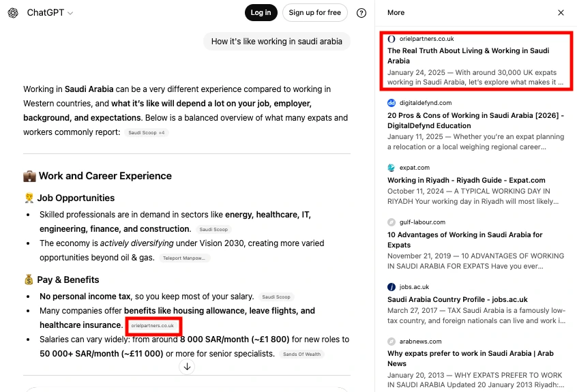Open the help question mark icon
This screenshot has height=392, width=577.
point(361,13)
